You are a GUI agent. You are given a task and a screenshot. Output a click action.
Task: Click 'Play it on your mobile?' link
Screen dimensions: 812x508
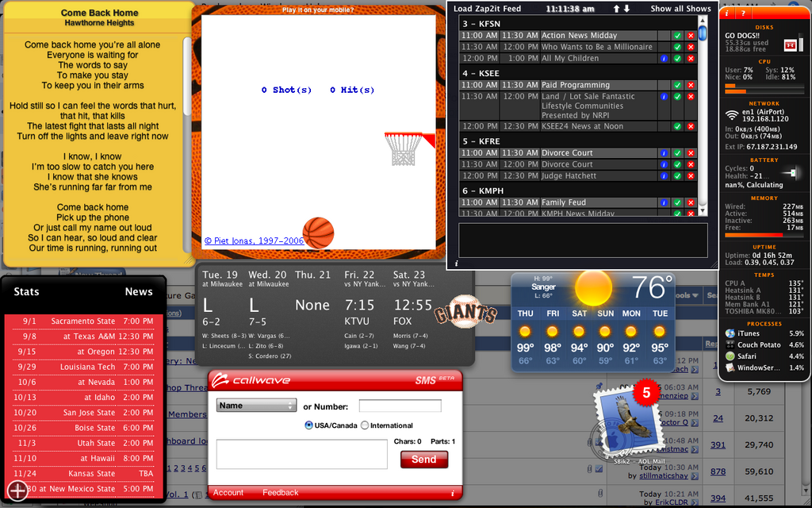318,10
